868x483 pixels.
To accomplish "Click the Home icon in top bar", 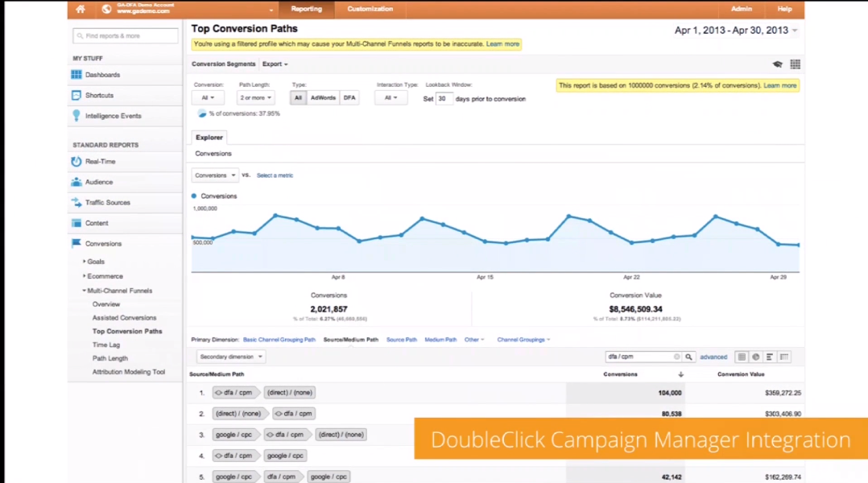I will 80,9.
